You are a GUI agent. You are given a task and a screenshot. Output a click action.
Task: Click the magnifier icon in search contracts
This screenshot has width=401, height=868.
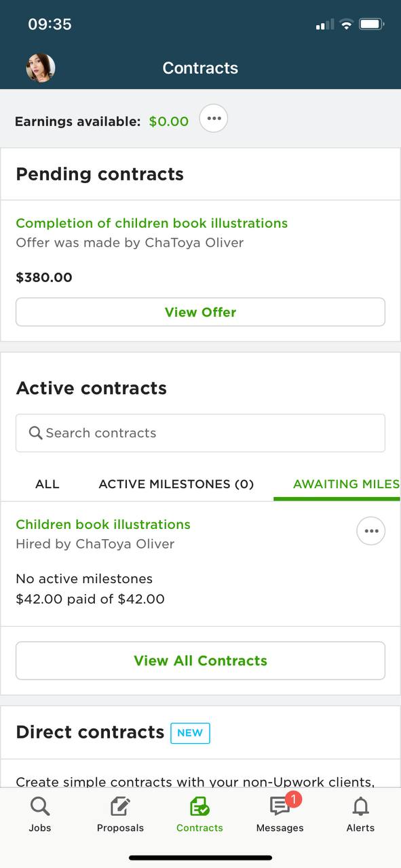tap(36, 433)
